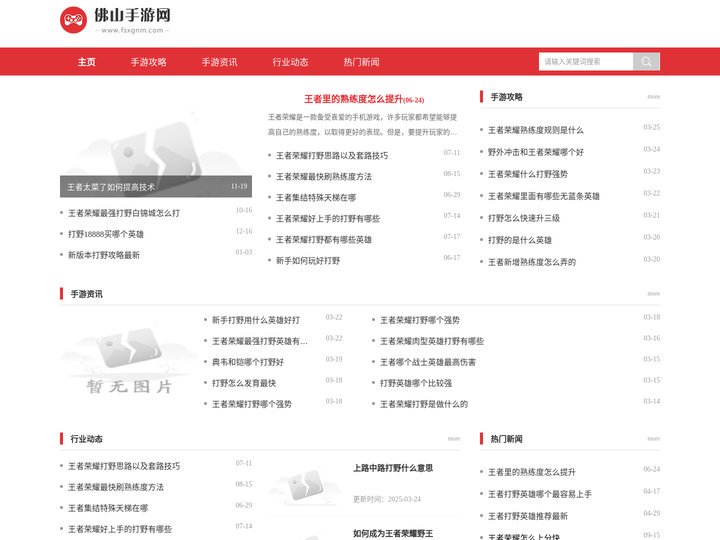720x540 pixels.
Task: Click more link in 行业动态 section
Action: pos(454,439)
